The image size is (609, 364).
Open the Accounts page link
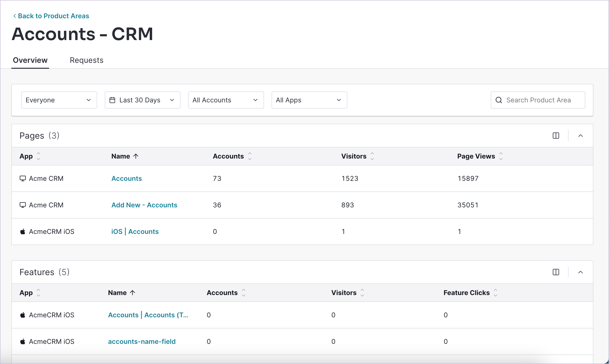127,179
